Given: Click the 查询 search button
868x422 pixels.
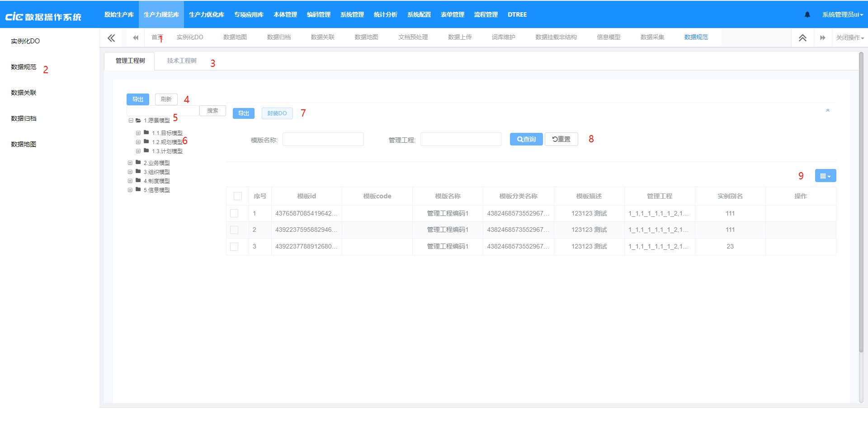Looking at the screenshot, I should pos(526,139).
